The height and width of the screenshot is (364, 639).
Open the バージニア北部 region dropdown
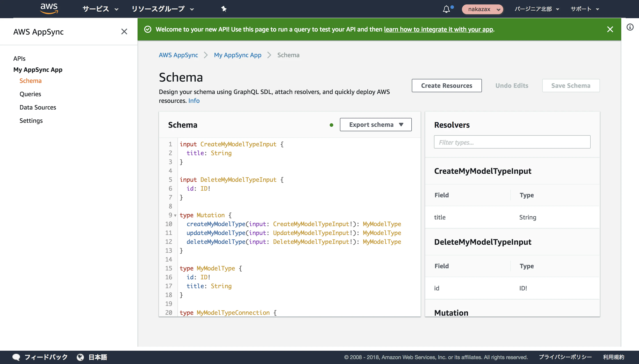coord(536,9)
